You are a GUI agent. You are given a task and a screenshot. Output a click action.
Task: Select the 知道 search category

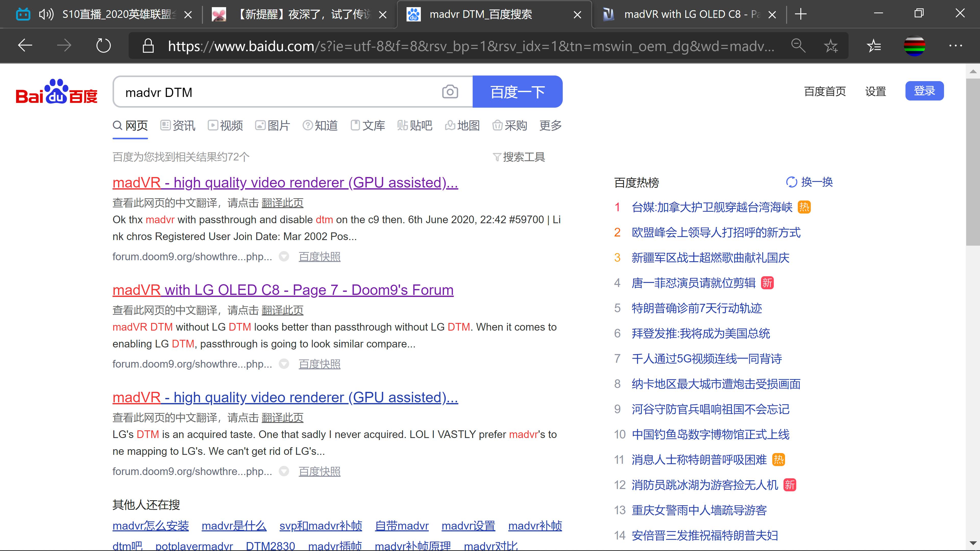[320, 126]
